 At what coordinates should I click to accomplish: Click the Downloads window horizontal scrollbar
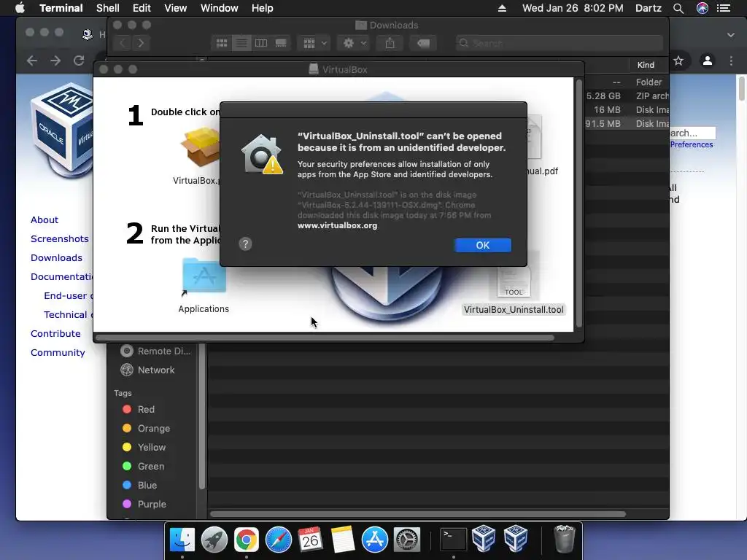(x=418, y=514)
